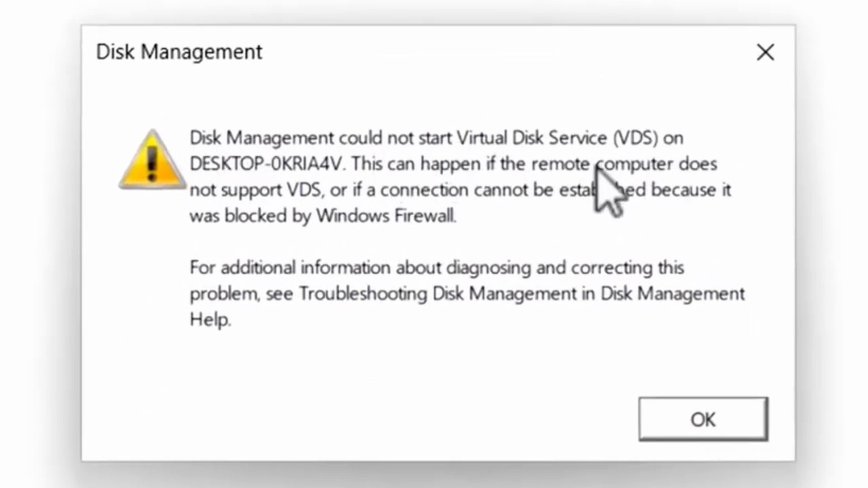Close the Disk Management dialog with X

click(765, 52)
